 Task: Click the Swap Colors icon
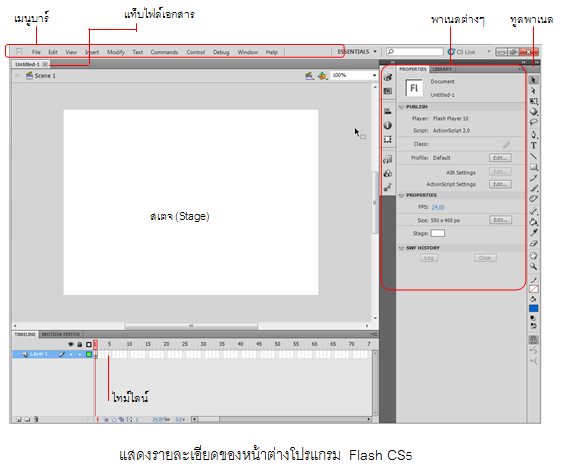[533, 326]
